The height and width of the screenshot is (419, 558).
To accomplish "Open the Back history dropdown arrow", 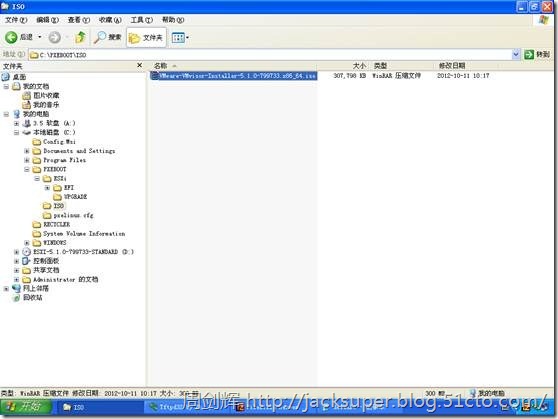I will (x=40, y=37).
